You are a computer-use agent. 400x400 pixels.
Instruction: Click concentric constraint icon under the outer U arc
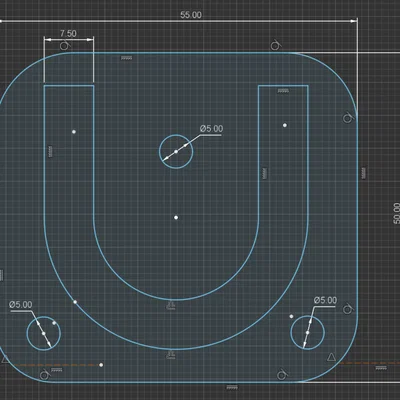(171, 355)
